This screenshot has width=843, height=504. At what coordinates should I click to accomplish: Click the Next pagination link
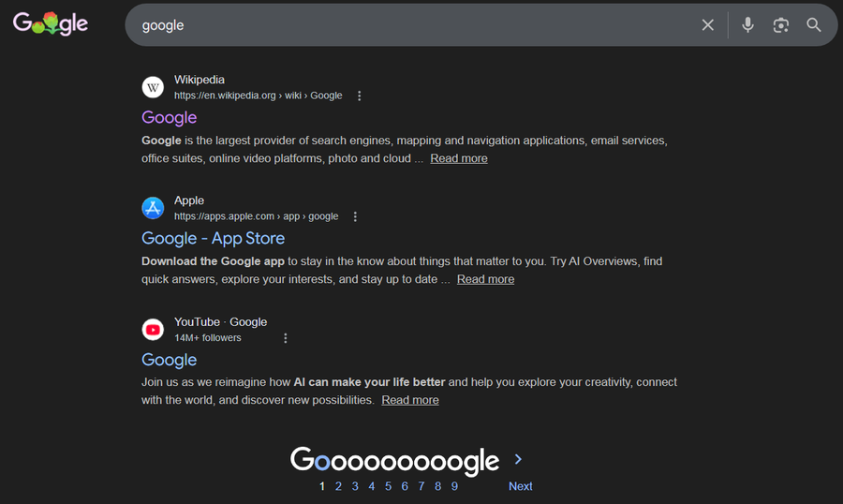[521, 486]
